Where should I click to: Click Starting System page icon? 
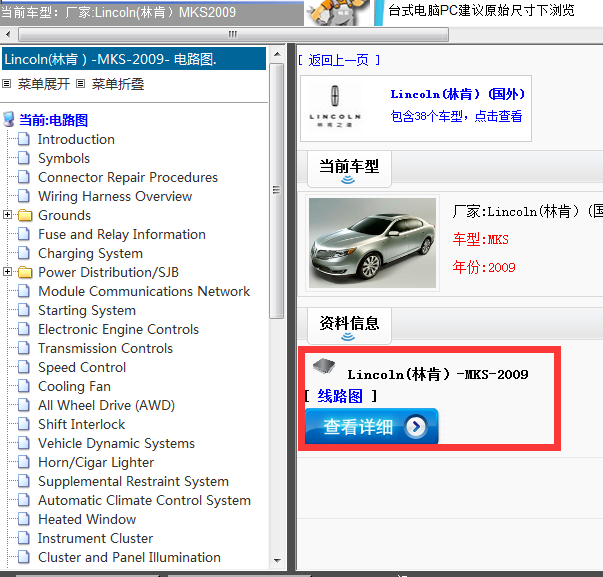(x=24, y=310)
